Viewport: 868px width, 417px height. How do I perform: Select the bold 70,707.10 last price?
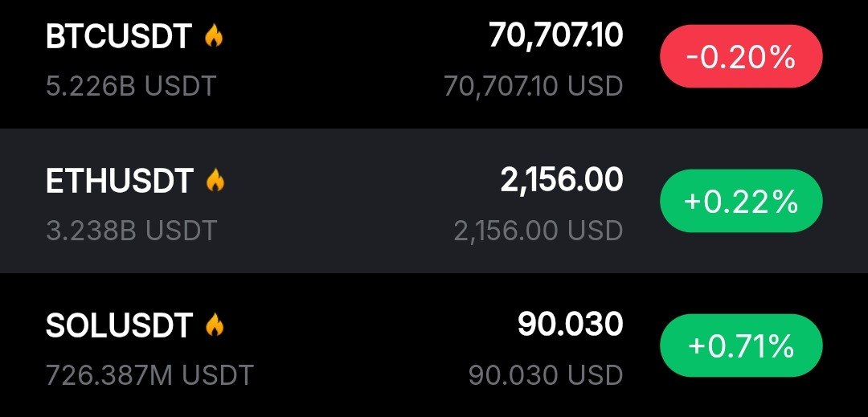pyautogui.click(x=555, y=35)
